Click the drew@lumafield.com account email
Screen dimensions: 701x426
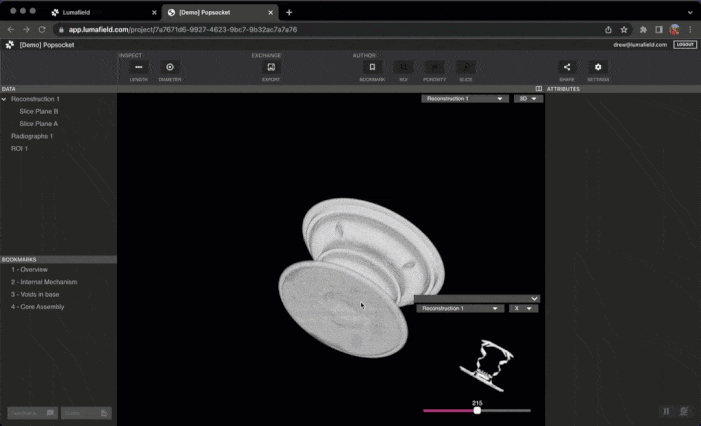(640, 45)
